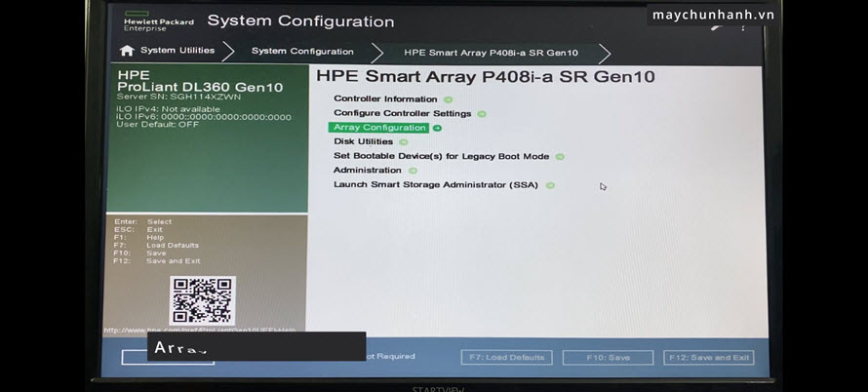Click the Hewlett Packard Enterprise logo
This screenshot has height=392, width=868.
(159, 21)
